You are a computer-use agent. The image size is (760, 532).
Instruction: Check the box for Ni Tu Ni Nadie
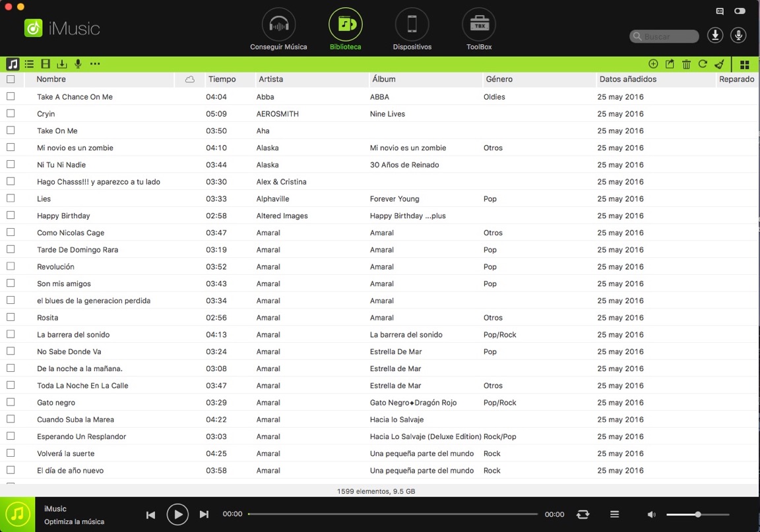11,164
